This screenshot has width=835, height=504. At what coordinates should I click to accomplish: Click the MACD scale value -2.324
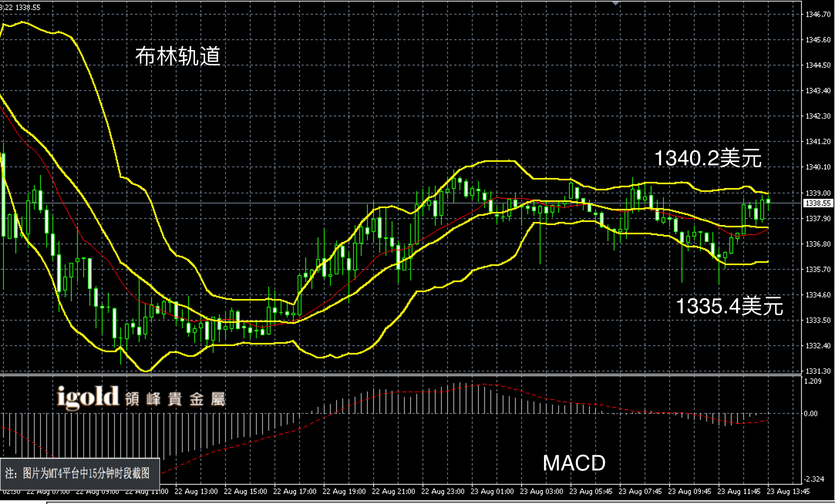813,479
